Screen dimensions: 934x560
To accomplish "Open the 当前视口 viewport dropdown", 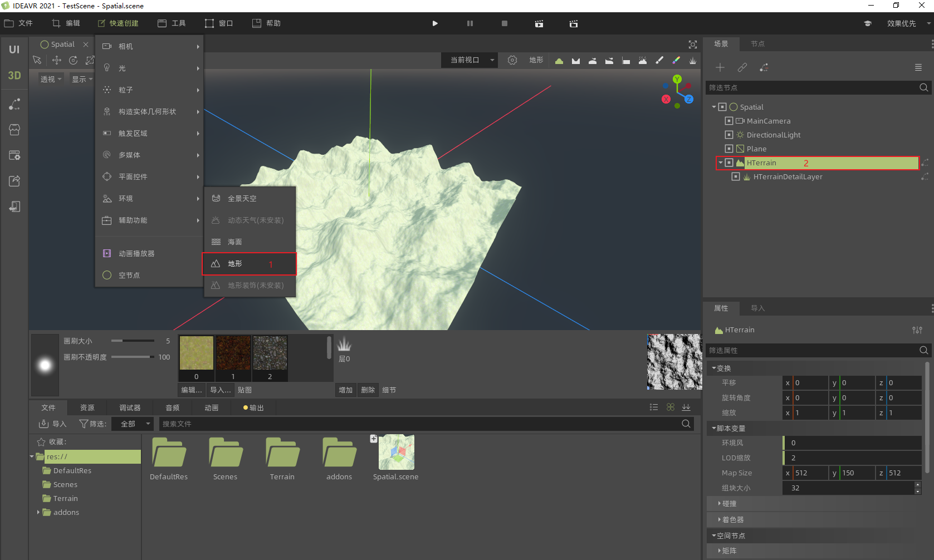I will click(x=470, y=60).
